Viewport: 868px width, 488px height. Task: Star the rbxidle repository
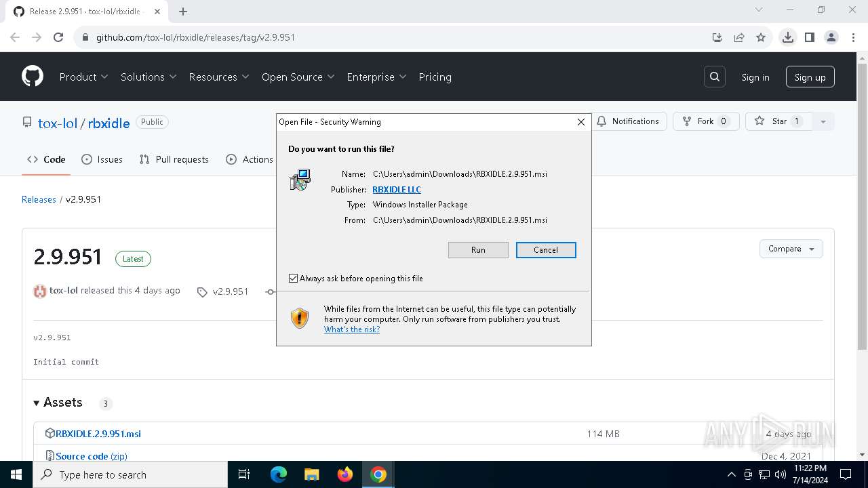pos(779,121)
